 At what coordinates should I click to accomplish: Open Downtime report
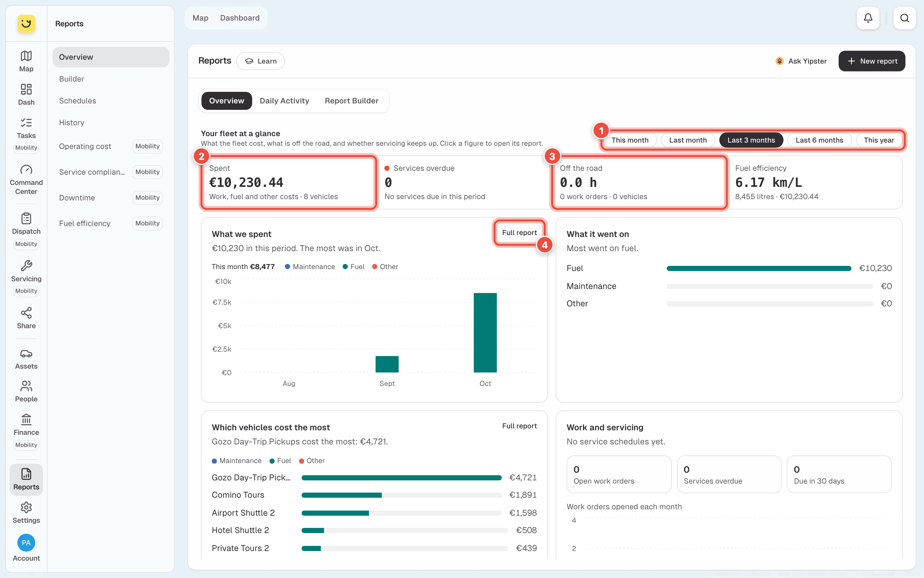[111, 197]
